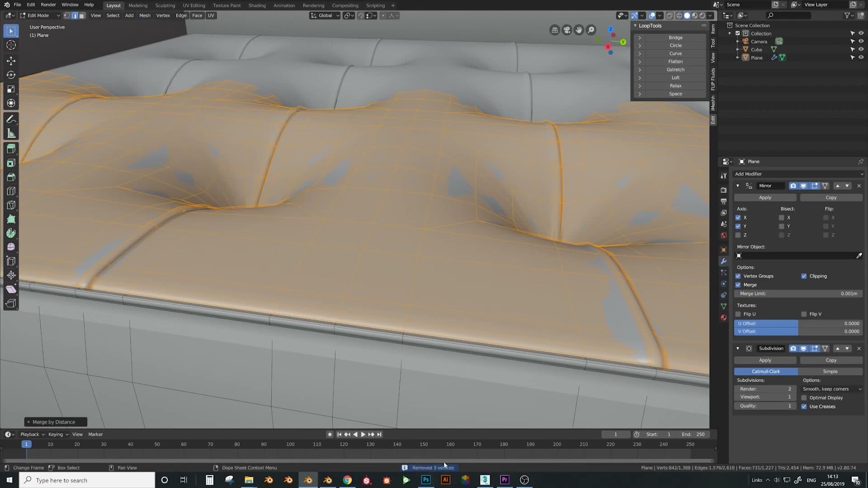The image size is (868, 488).
Task: Collapse the Subdivision modifier panel
Action: point(738,348)
